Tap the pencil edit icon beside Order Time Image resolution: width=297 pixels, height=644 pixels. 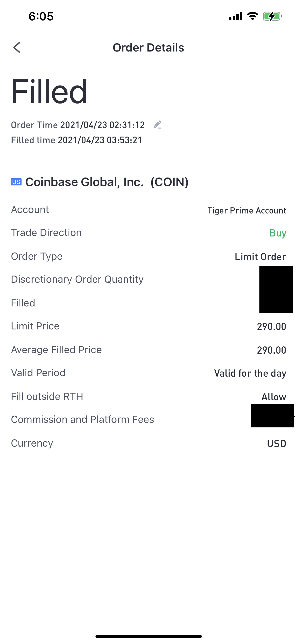158,125
